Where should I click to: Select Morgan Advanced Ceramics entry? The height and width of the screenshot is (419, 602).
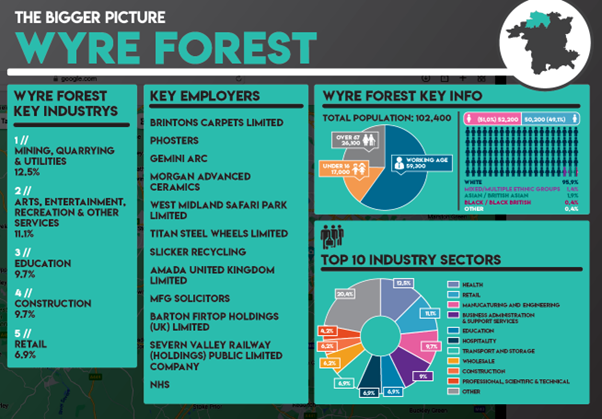coord(200,182)
